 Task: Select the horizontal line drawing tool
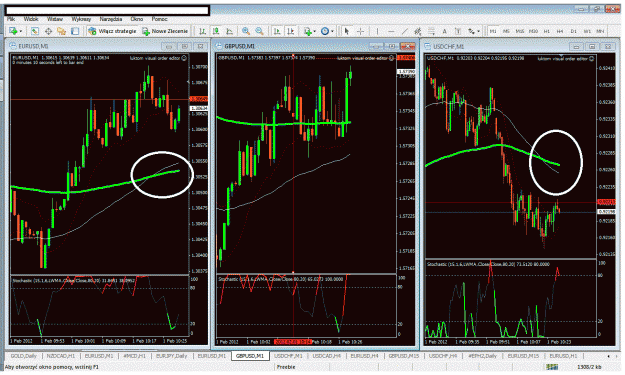(391, 31)
